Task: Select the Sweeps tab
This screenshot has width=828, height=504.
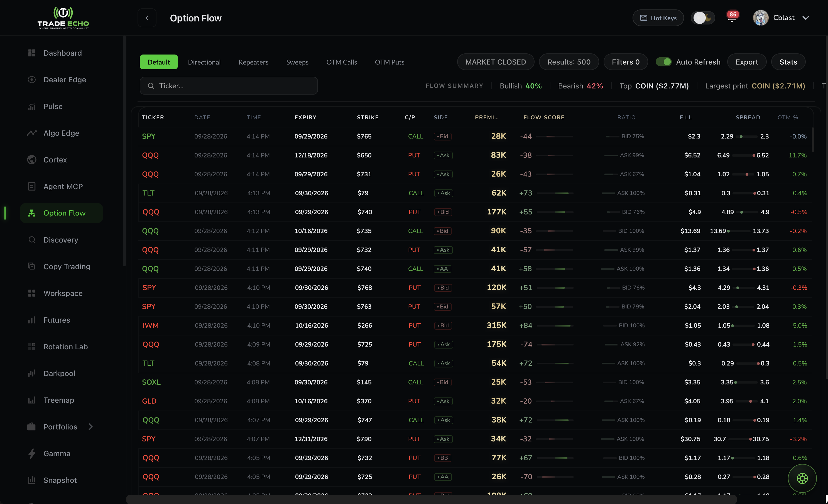Action: click(x=297, y=62)
